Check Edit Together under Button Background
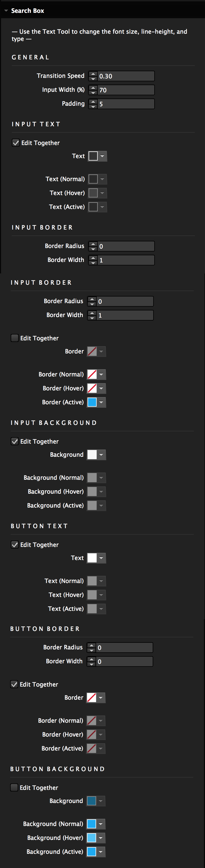This screenshot has height=868, width=205. point(14,787)
